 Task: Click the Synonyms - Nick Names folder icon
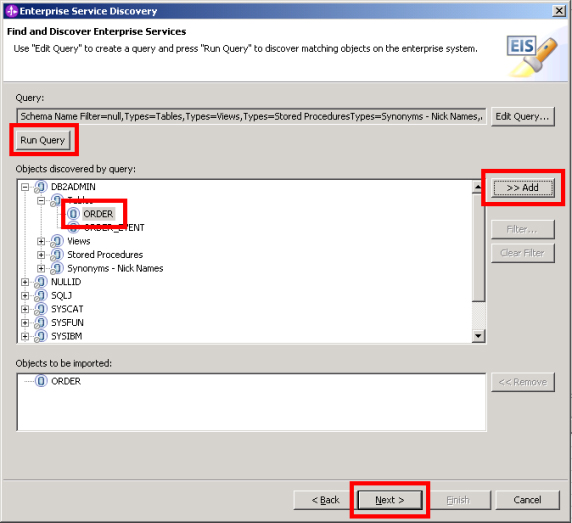57,268
